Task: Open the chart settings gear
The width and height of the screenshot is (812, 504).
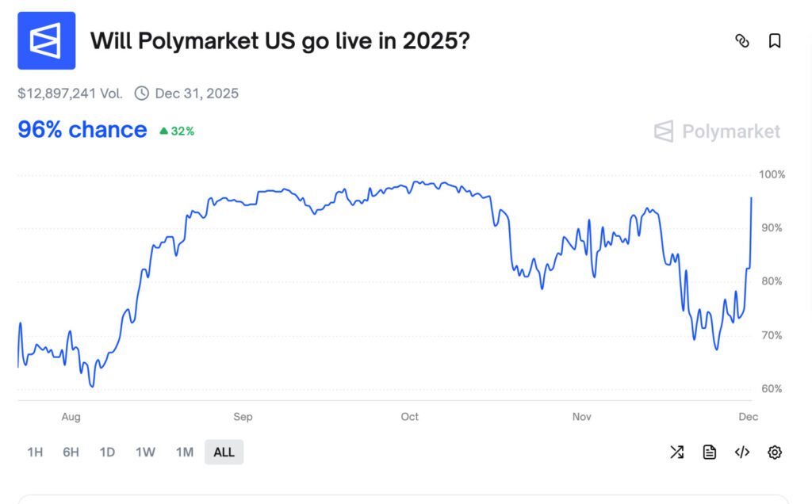Action: tap(775, 452)
